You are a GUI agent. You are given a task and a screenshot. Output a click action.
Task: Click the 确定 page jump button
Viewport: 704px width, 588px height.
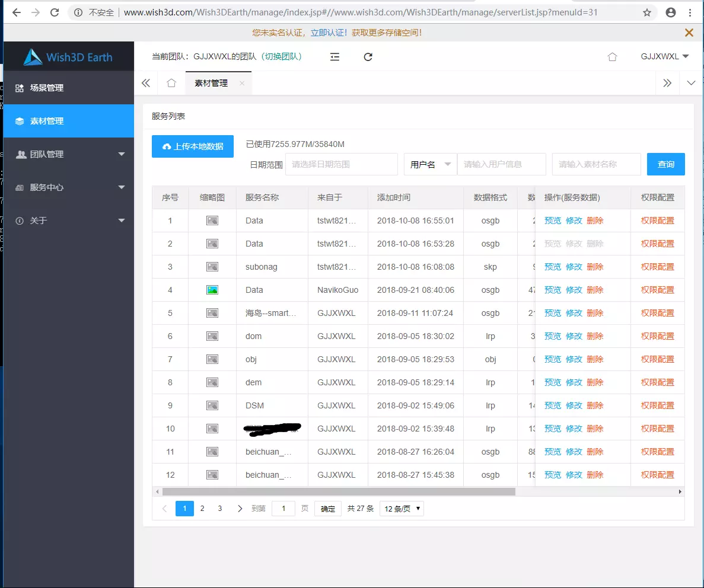pos(328,509)
